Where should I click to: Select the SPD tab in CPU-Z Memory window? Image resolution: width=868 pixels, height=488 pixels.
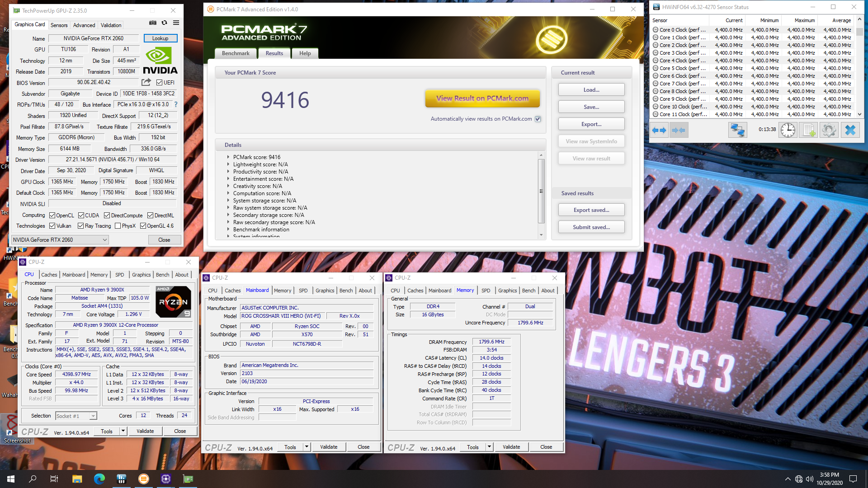coord(486,291)
